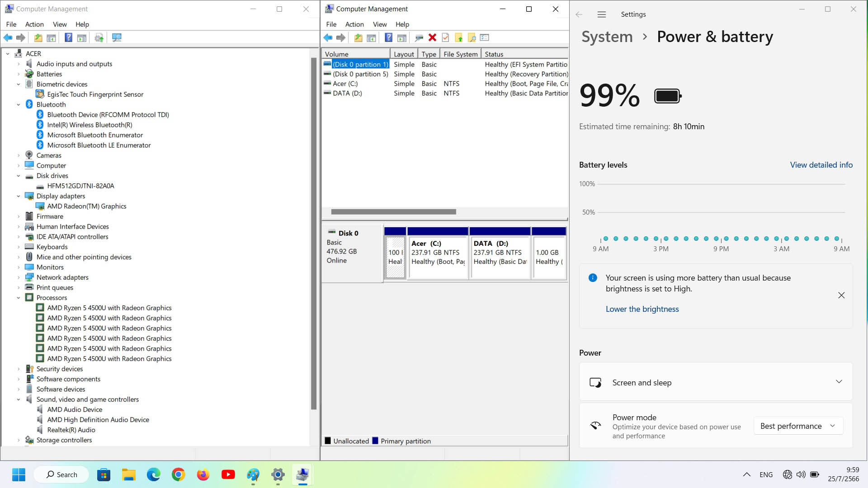Select Acer (C:) row in volume list
868x488 pixels.
[x=445, y=84]
